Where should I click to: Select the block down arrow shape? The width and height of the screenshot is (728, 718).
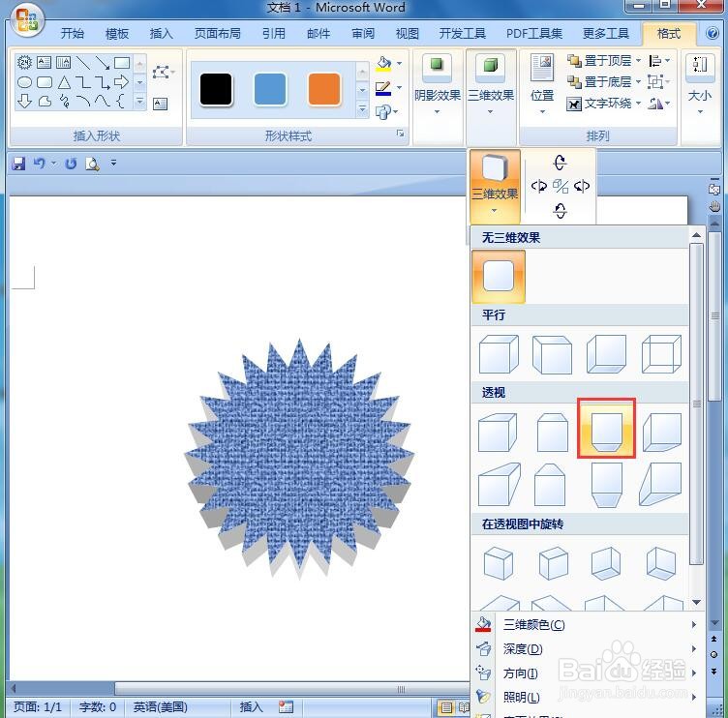pyautogui.click(x=24, y=102)
